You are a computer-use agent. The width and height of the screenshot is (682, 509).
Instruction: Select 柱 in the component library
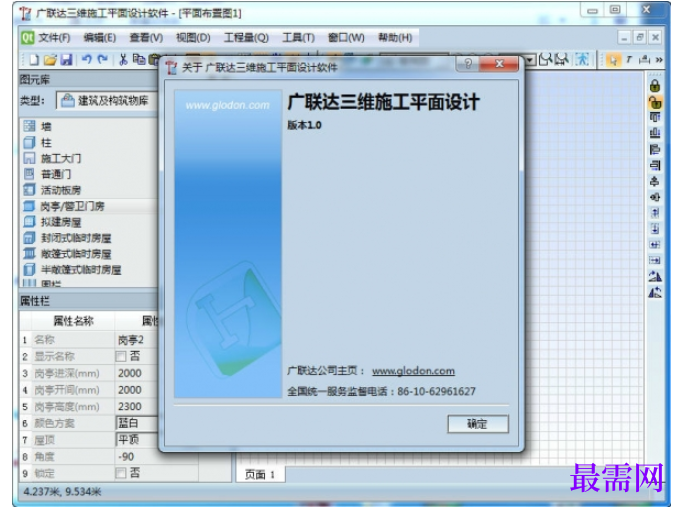point(89,143)
